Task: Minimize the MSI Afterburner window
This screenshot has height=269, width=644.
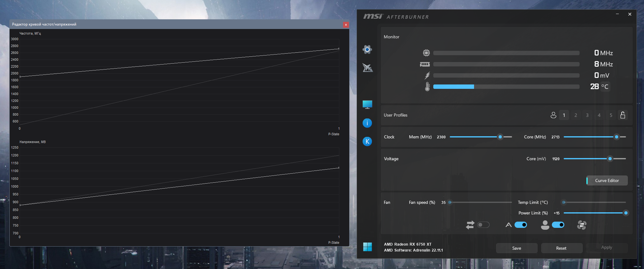Action: coord(617,14)
